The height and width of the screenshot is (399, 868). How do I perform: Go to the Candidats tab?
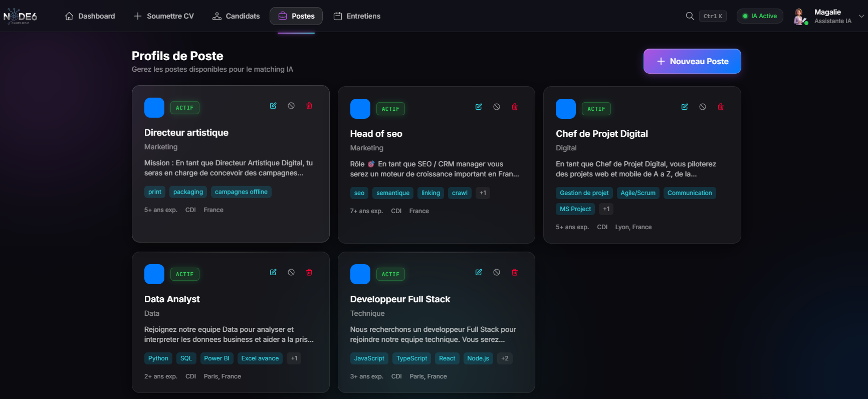(x=236, y=16)
